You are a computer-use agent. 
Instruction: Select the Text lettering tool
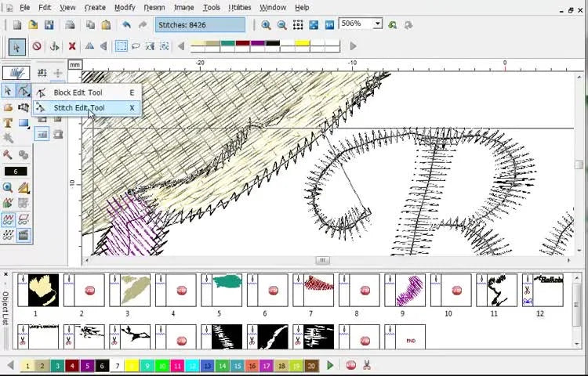tap(8, 123)
